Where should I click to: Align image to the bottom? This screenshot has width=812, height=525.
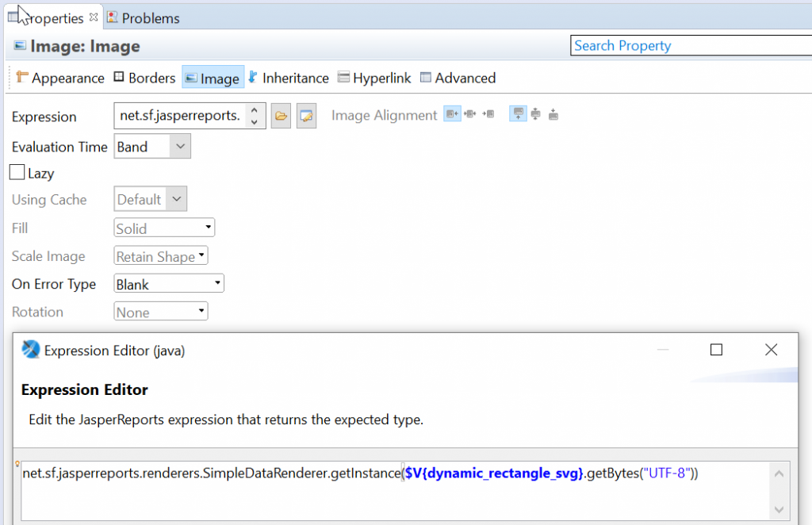(553, 113)
